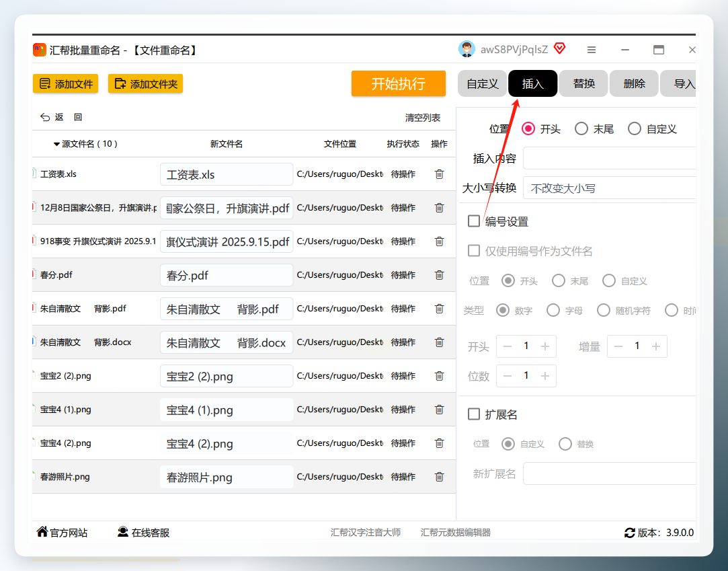The height and width of the screenshot is (571, 728).
Task: Select 开头 for insert position
Action: [528, 128]
